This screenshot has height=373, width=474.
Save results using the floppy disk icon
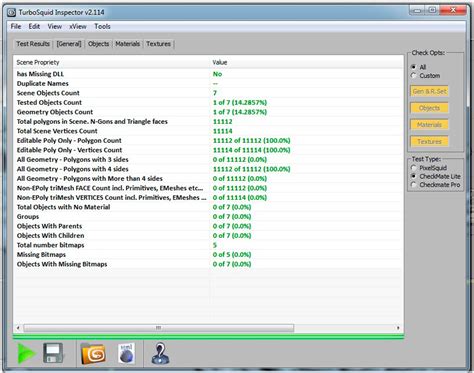coord(53,353)
